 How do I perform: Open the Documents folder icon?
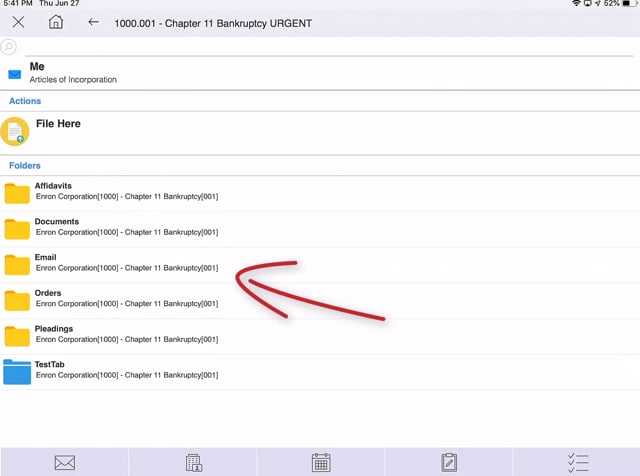click(x=17, y=229)
